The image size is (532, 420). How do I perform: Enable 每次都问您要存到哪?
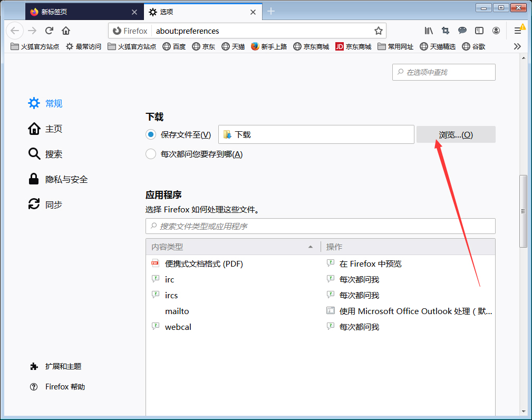[150, 154]
